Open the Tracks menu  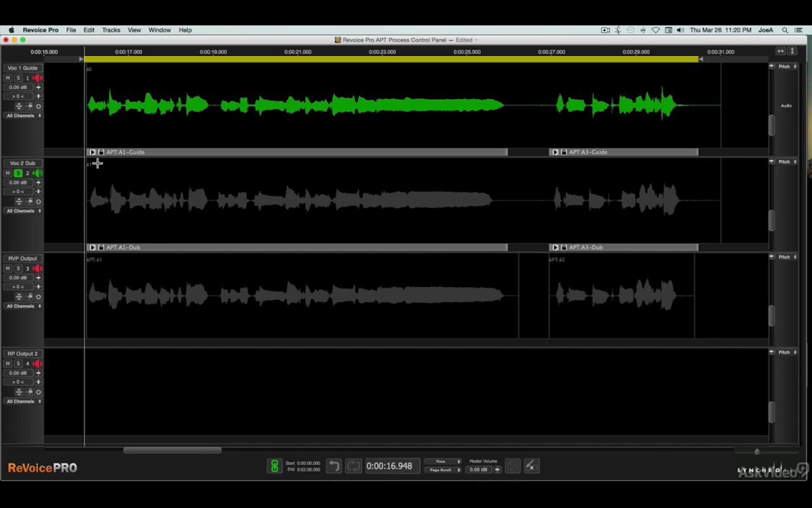tap(111, 30)
